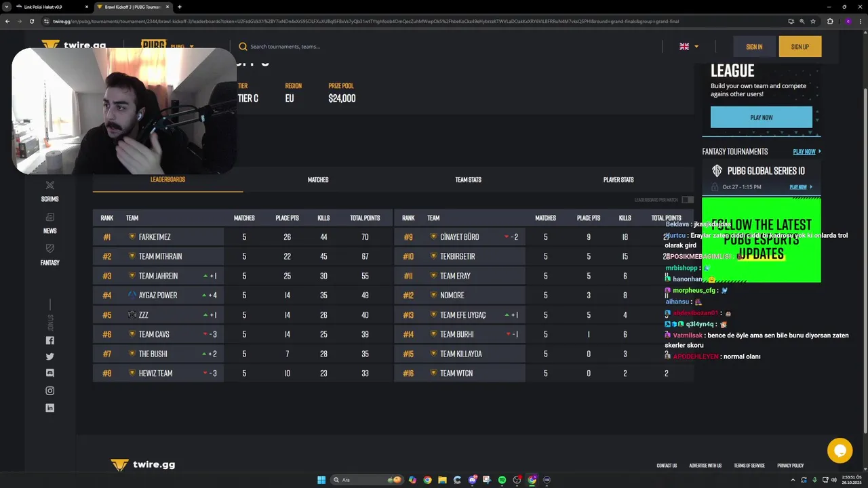Click team name NOMORE
Image resolution: width=868 pixels, height=488 pixels.
tap(452, 296)
